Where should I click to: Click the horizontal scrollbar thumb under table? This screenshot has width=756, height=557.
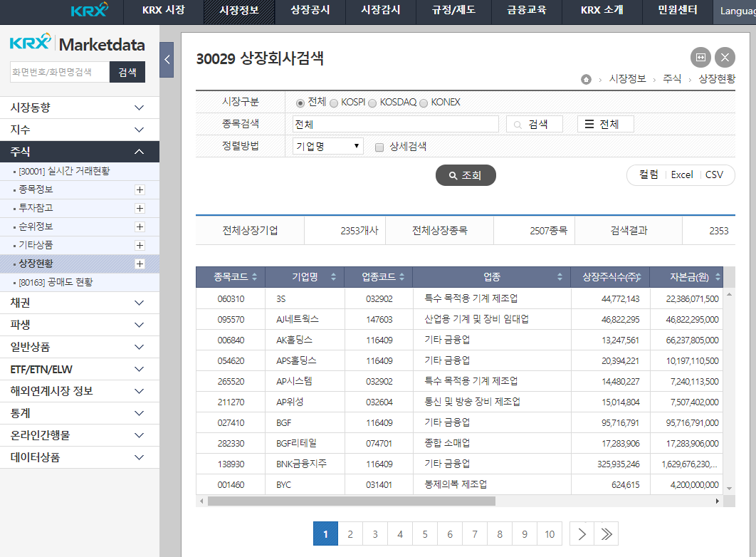pos(352,501)
